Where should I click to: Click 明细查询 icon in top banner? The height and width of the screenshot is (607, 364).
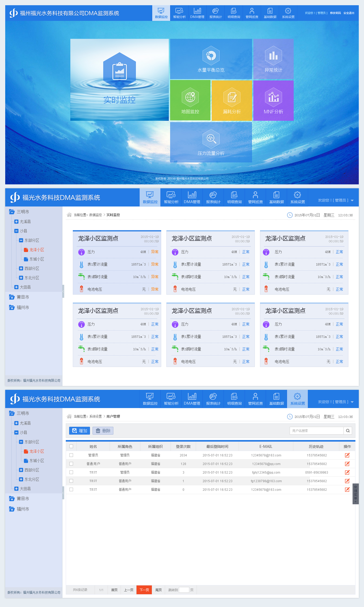pyautogui.click(x=234, y=11)
